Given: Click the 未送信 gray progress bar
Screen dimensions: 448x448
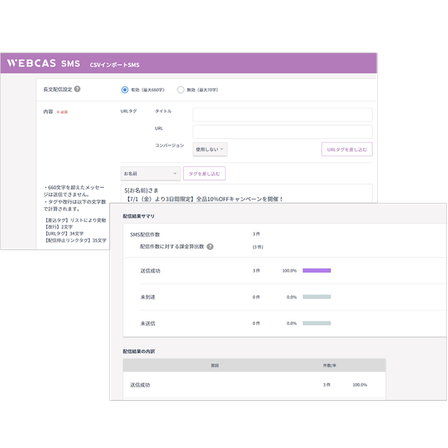Looking at the screenshot, I should coord(317,323).
